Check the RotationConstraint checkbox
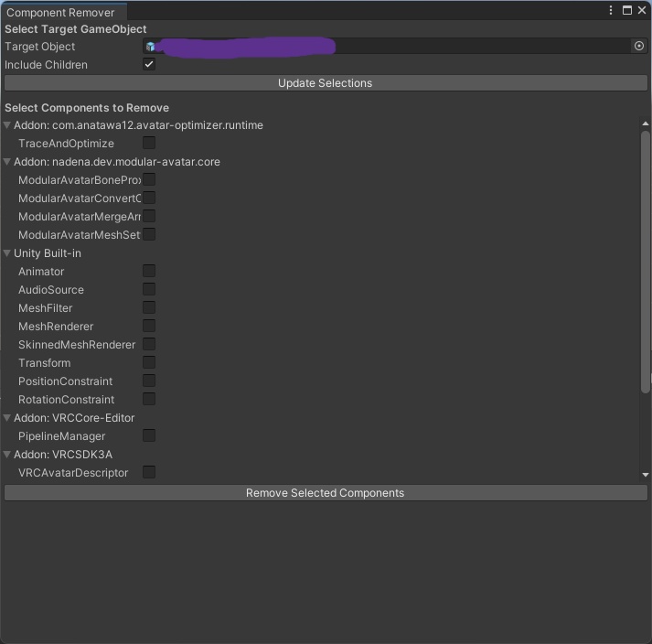 click(x=149, y=399)
